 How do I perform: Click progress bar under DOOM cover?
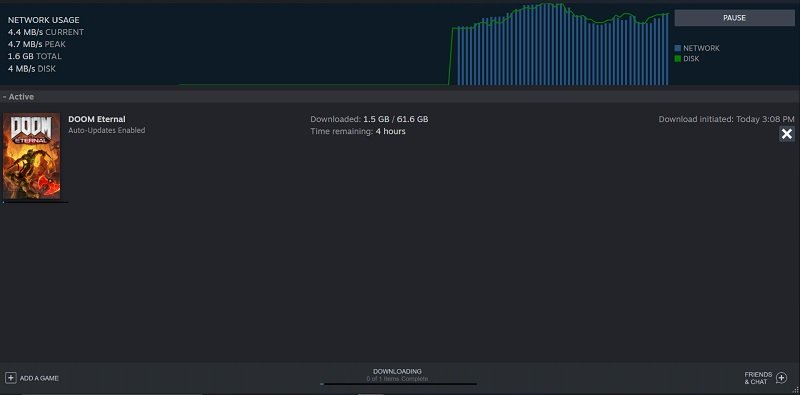(x=35, y=202)
